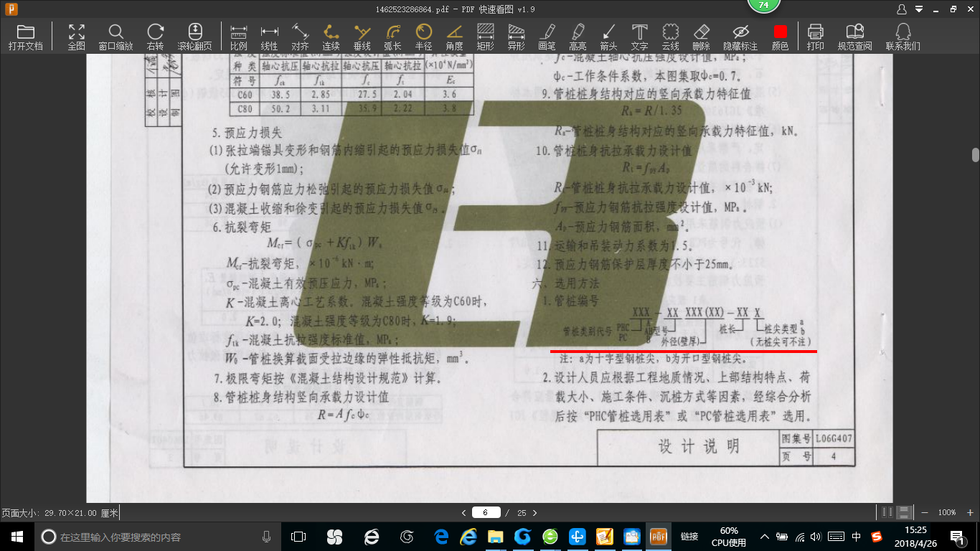The width and height of the screenshot is (980, 551).
Task: Zoom in with the plus button
Action: [970, 512]
